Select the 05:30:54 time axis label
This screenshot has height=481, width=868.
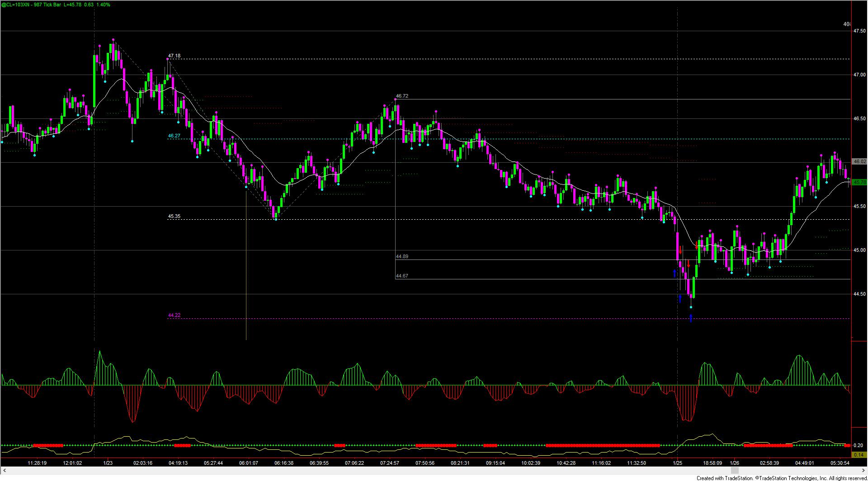click(x=840, y=463)
